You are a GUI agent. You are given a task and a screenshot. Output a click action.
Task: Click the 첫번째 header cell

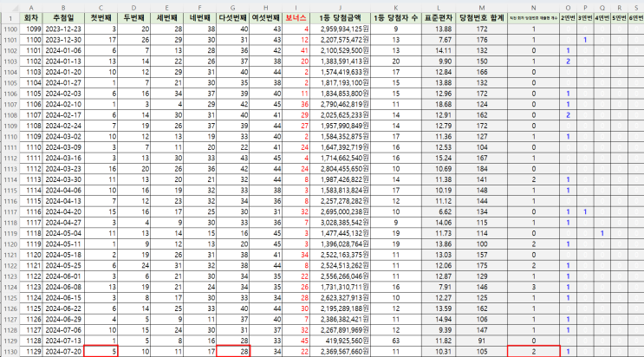point(101,18)
